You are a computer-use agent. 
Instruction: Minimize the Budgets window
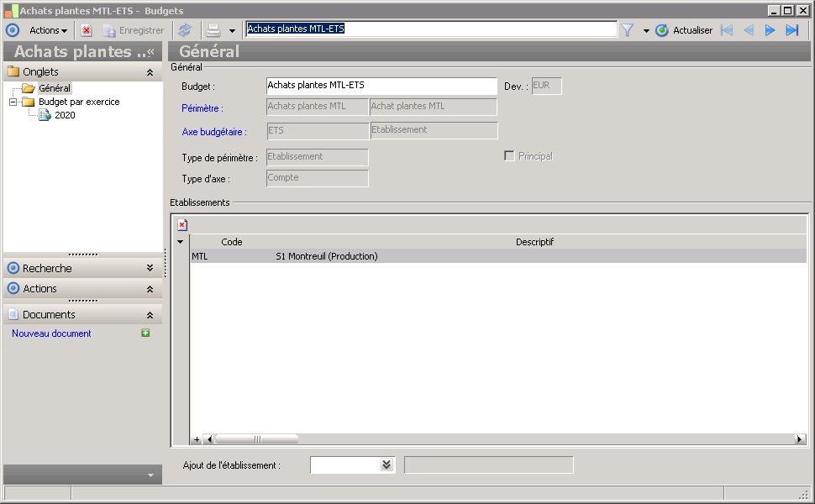point(775,10)
